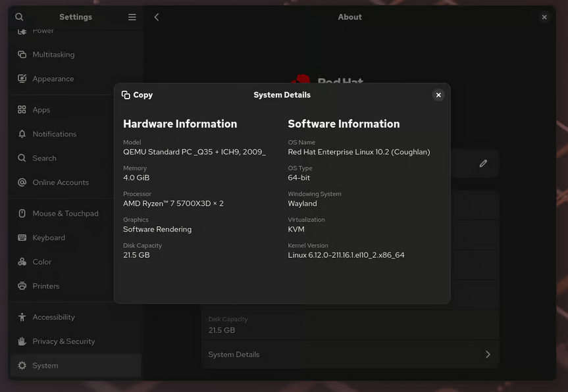The image size is (568, 392).
Task: Click OS name Red Hat Enterprise Linux 10.2
Action: tap(359, 152)
